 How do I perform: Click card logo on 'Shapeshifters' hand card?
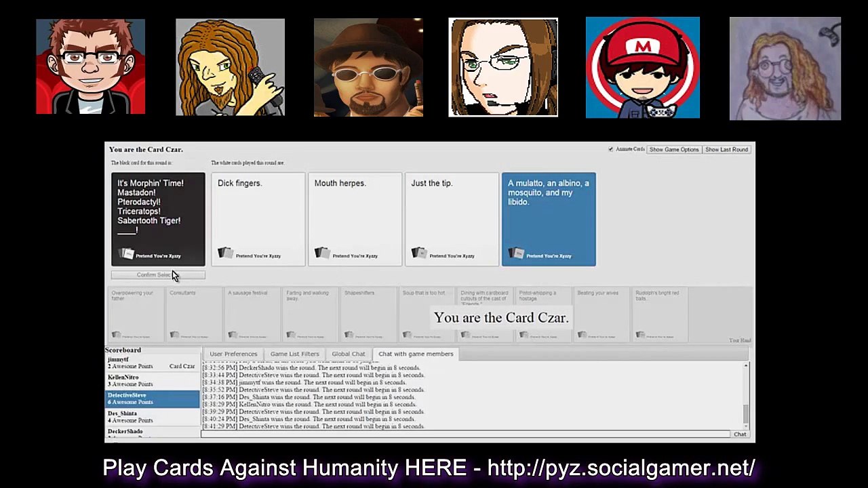click(x=349, y=335)
